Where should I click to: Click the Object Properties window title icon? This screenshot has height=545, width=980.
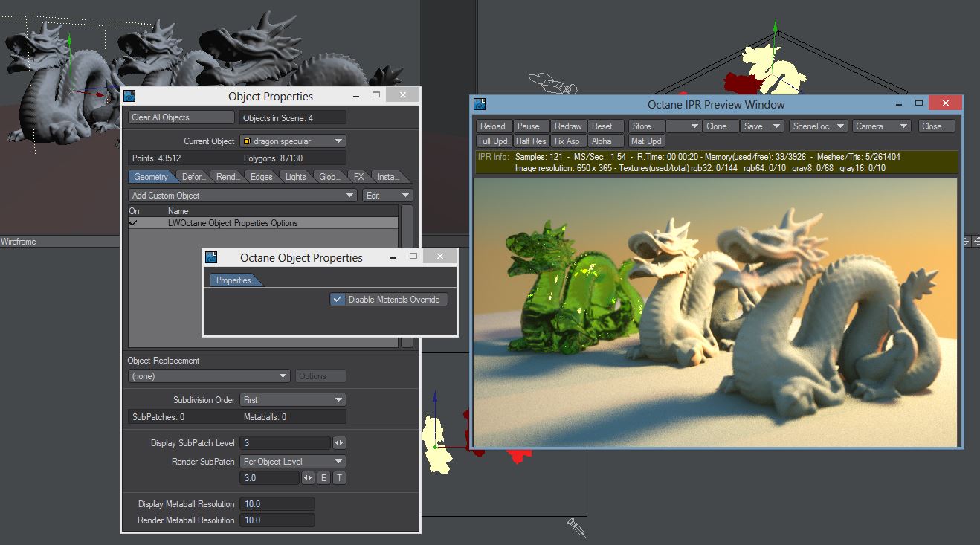pos(129,96)
